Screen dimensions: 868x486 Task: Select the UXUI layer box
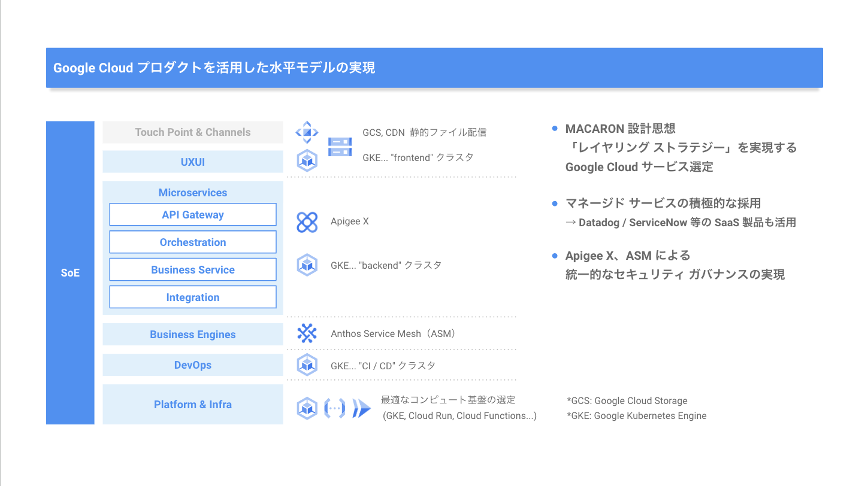click(193, 162)
